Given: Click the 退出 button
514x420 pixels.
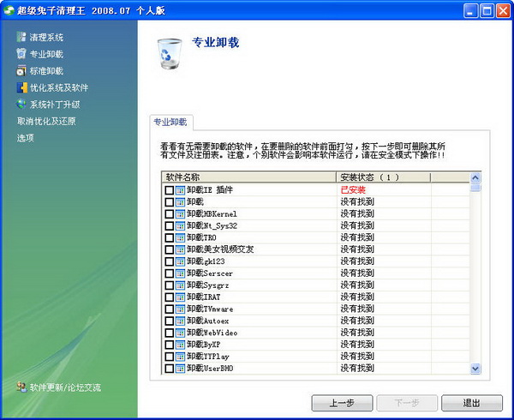Looking at the screenshot, I should pos(471,402).
